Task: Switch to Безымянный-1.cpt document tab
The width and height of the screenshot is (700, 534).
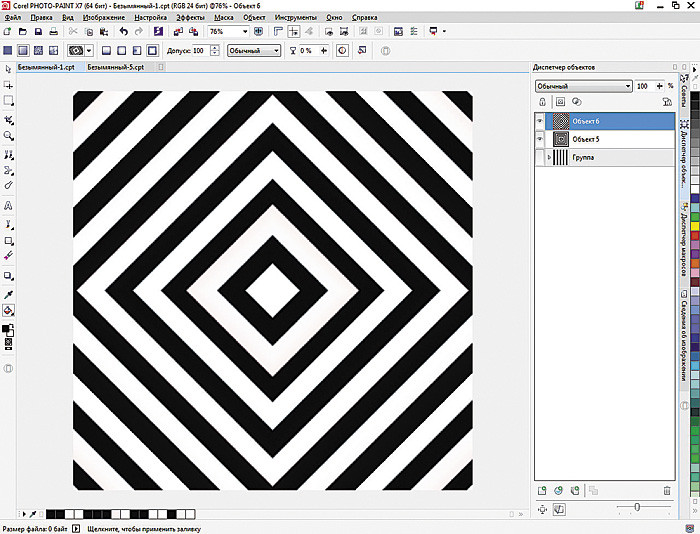Action: click(46, 67)
